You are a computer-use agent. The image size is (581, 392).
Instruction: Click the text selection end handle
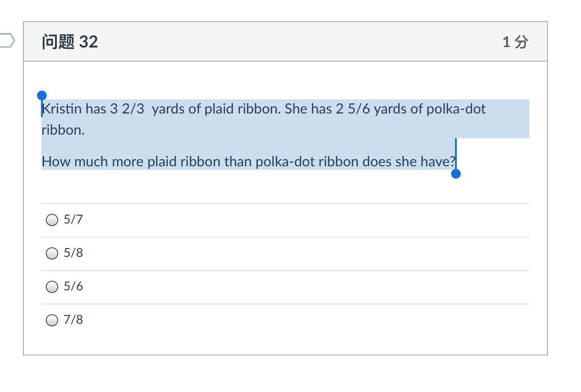tap(456, 174)
